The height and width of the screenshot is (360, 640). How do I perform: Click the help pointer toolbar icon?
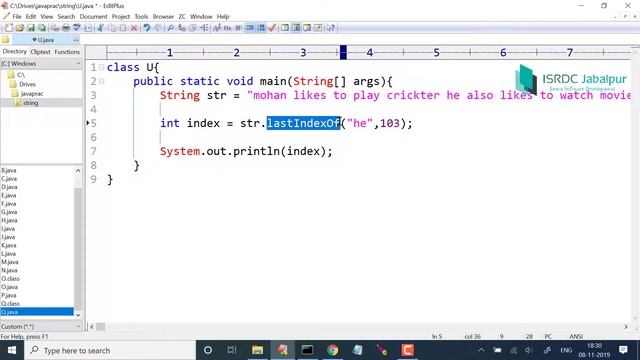(331, 28)
